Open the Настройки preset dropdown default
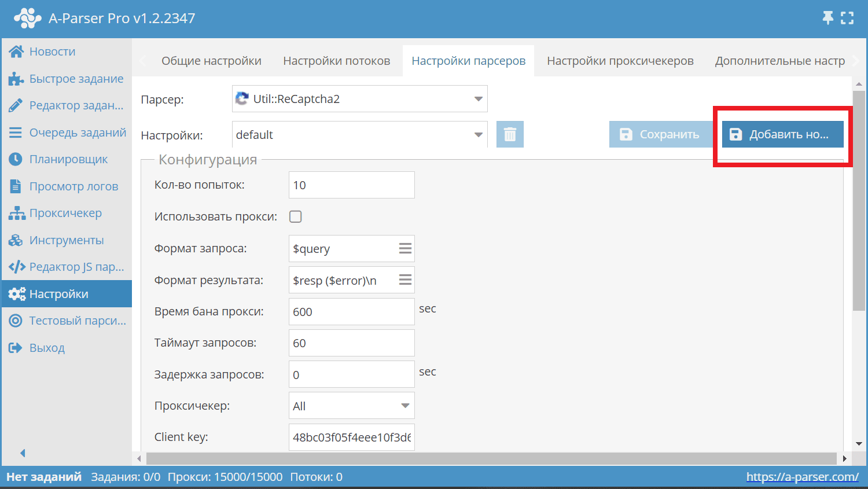The height and width of the screenshot is (489, 868). (x=359, y=135)
